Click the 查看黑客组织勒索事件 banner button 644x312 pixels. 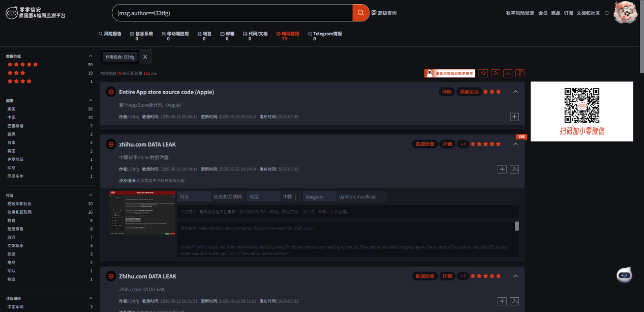450,73
